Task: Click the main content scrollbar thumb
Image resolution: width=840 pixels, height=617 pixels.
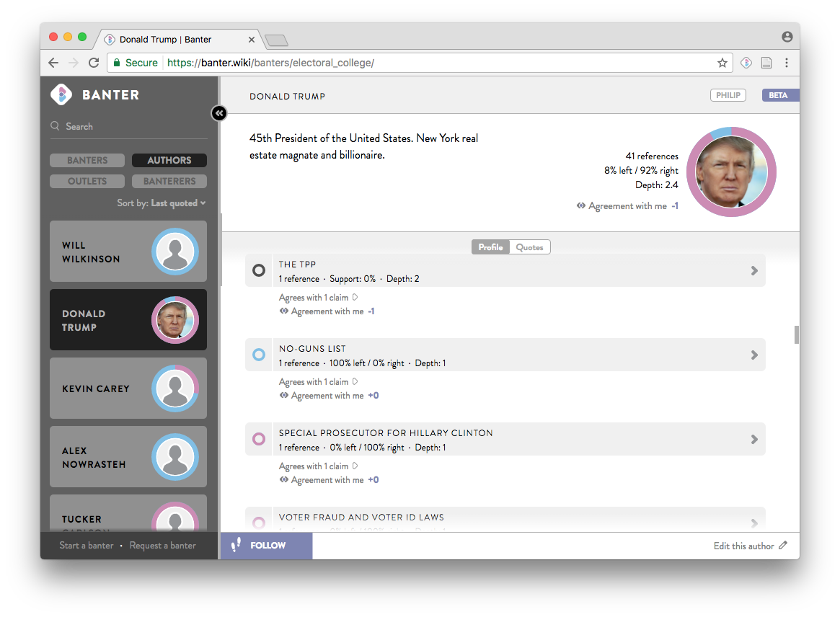Action: point(797,334)
